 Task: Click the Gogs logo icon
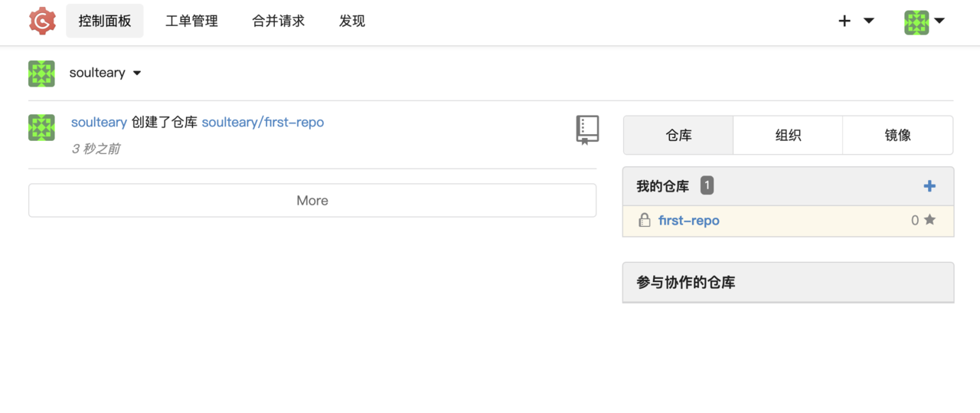[x=43, y=21]
